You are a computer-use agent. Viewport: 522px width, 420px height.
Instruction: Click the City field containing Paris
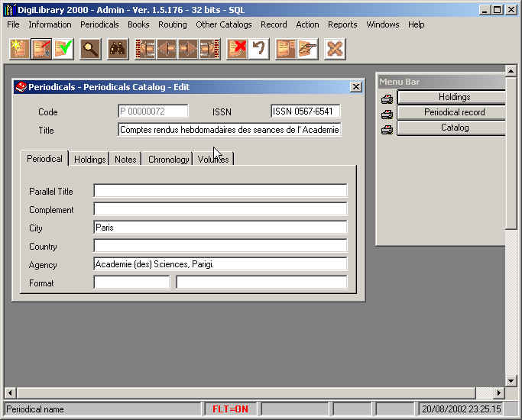[220, 228]
